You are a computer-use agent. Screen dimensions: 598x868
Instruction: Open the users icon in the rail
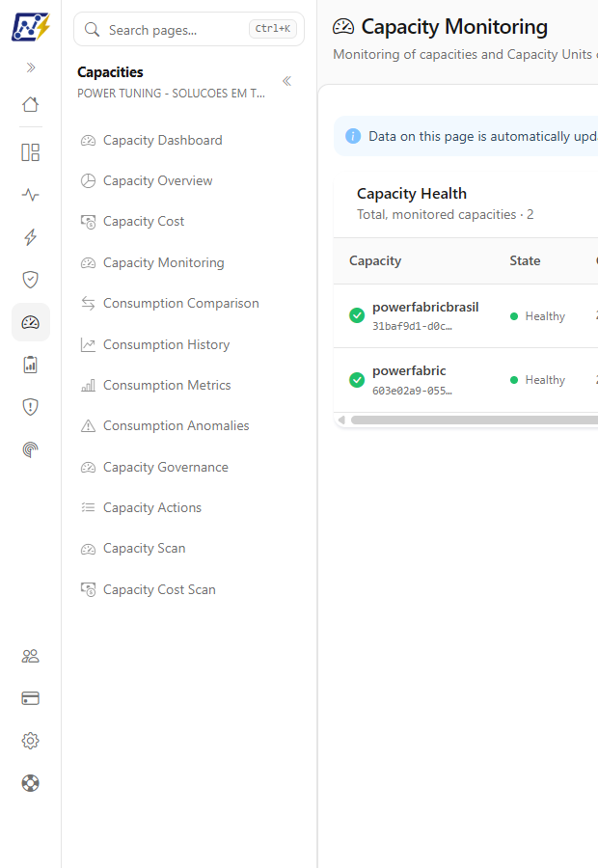(x=31, y=656)
